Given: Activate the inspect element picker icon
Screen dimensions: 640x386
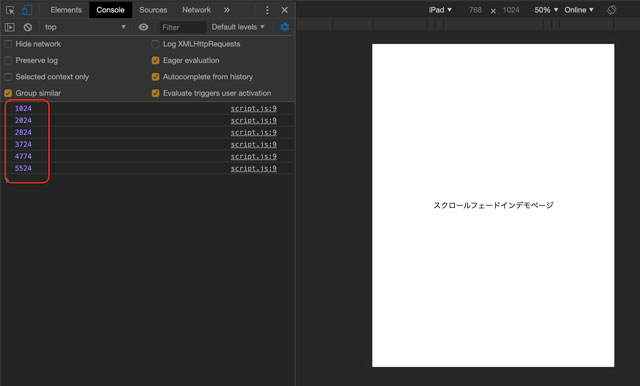Looking at the screenshot, I should (10, 10).
